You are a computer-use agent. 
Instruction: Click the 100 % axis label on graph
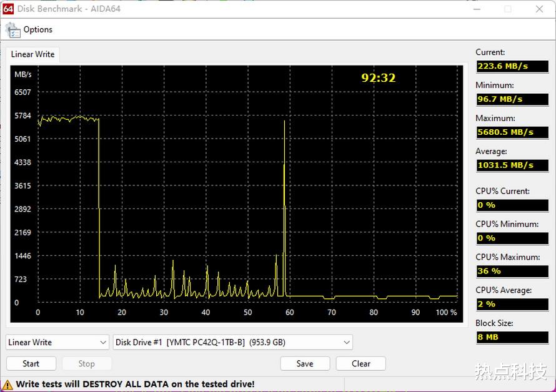pyautogui.click(x=446, y=312)
